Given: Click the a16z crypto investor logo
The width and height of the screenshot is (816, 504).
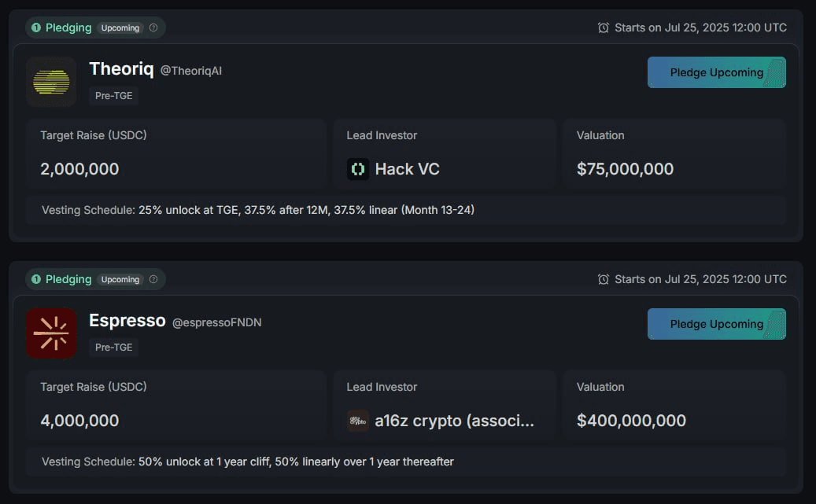Looking at the screenshot, I should pos(358,421).
